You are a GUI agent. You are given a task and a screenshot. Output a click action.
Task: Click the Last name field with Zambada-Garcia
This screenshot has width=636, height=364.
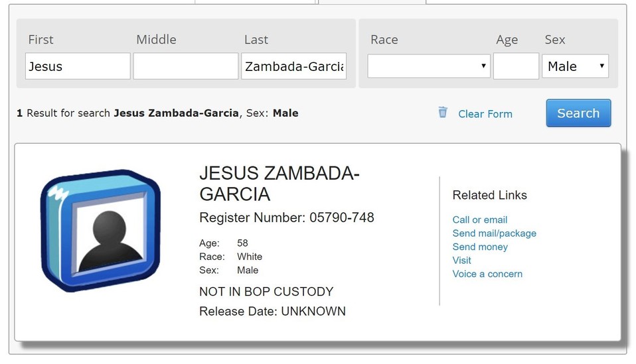point(293,66)
